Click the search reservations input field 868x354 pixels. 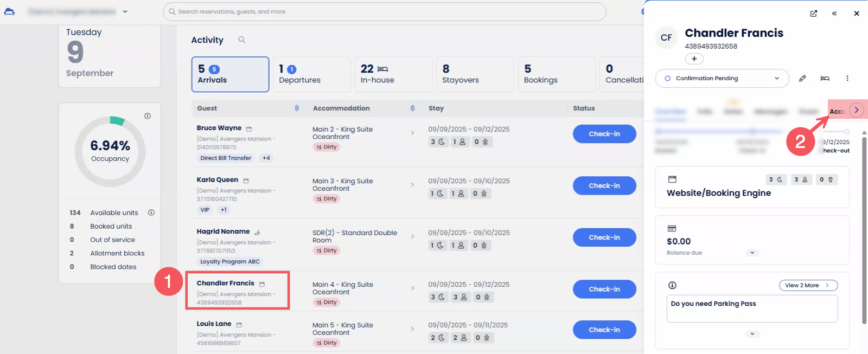pos(384,11)
